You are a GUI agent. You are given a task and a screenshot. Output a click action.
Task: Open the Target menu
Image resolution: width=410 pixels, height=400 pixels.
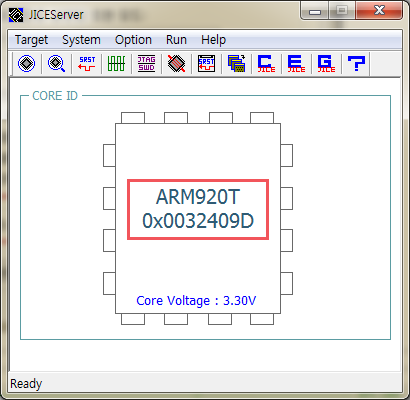point(31,40)
